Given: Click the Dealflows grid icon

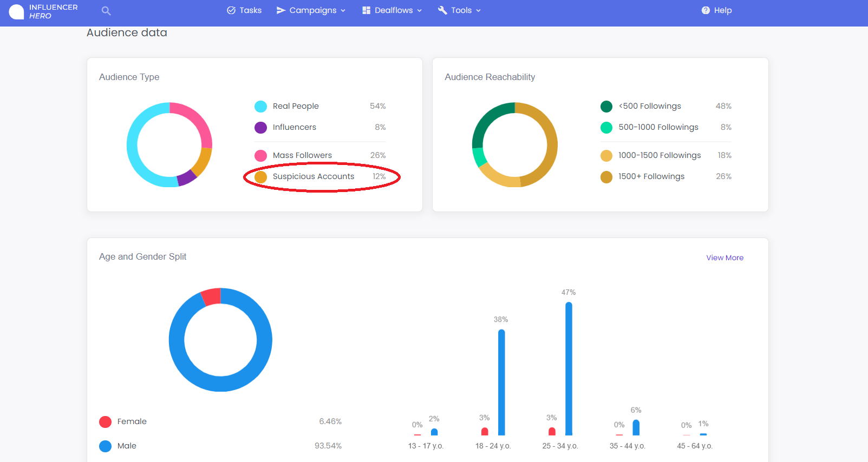Looking at the screenshot, I should tap(367, 10).
